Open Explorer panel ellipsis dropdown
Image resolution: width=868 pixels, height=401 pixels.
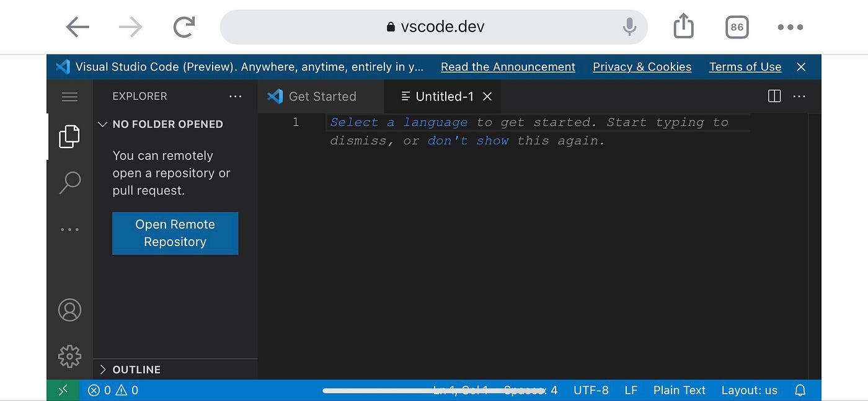tap(236, 96)
